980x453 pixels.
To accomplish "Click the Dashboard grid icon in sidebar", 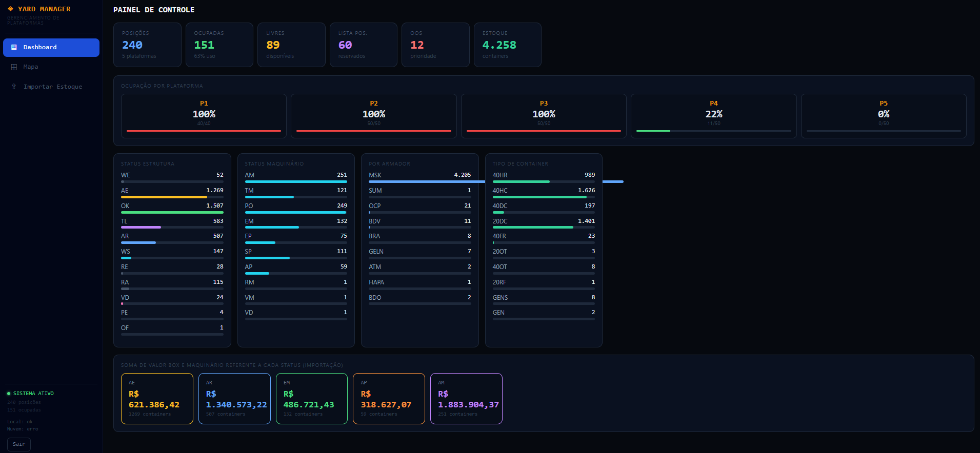I will coord(14,47).
